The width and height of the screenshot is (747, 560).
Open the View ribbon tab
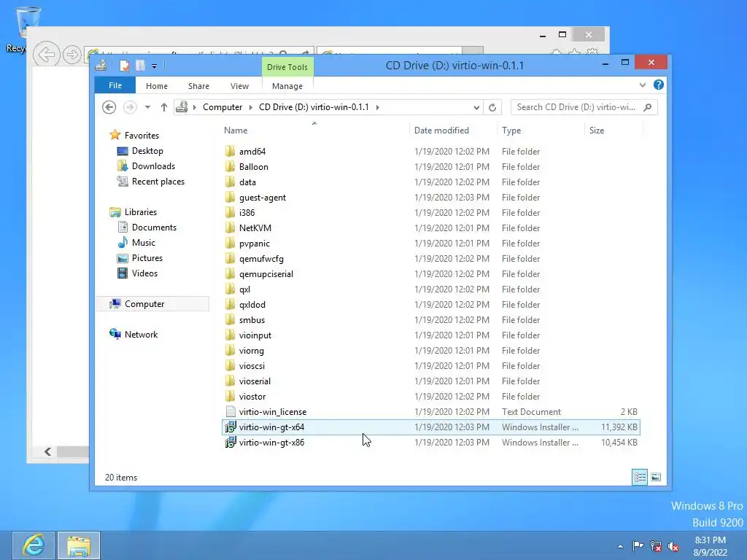click(x=239, y=86)
